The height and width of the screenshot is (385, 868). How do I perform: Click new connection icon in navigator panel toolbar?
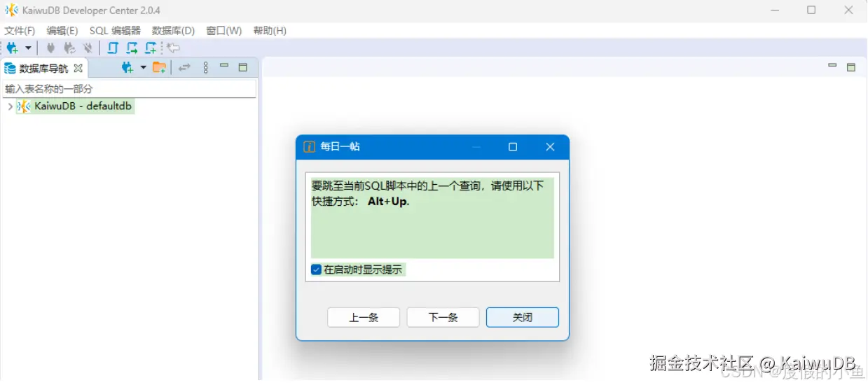[127, 68]
